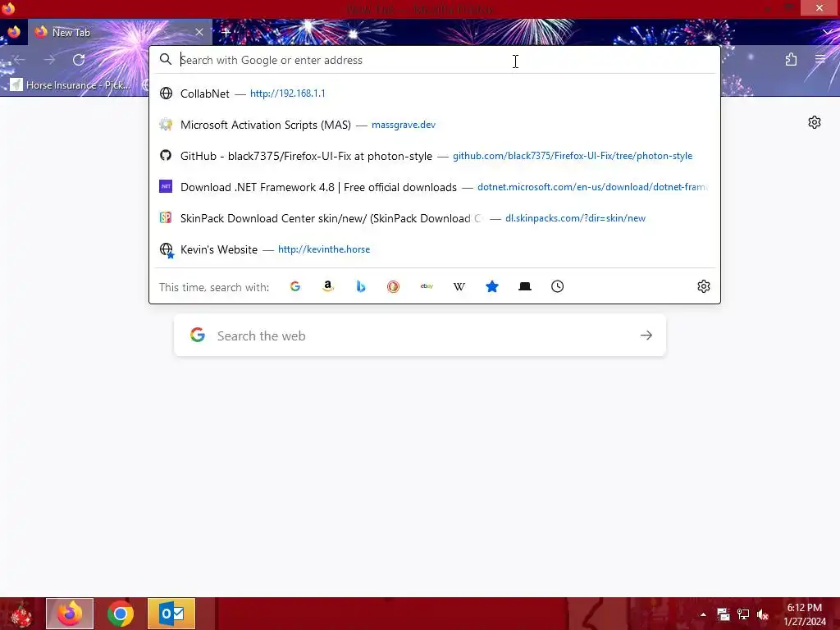The height and width of the screenshot is (630, 840).
Task: Open network tray icon
Action: [743, 614]
